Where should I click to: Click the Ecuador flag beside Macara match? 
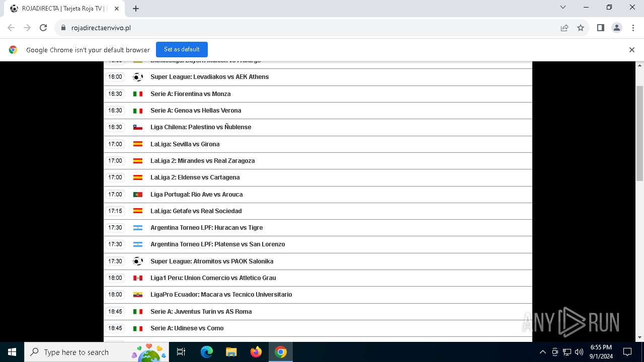(x=138, y=295)
